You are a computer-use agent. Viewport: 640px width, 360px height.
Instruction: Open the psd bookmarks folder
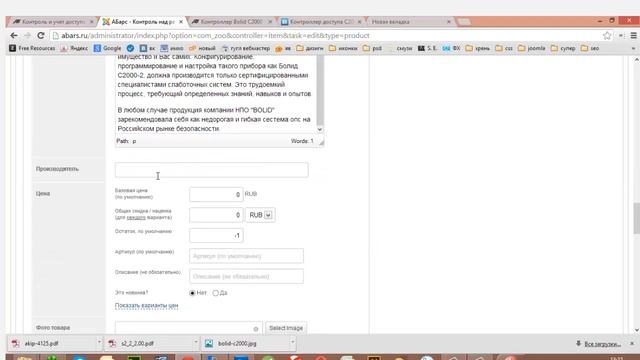point(372,48)
